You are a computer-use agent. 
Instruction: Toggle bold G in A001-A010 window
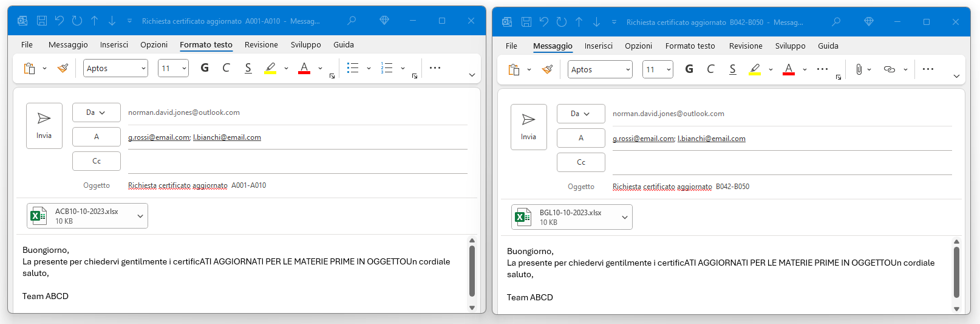(205, 68)
